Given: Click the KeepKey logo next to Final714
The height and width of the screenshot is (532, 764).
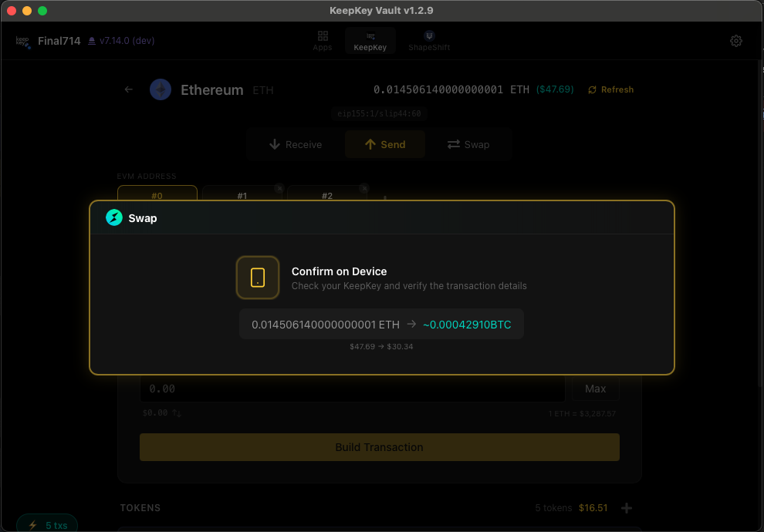Looking at the screenshot, I should click(x=23, y=41).
